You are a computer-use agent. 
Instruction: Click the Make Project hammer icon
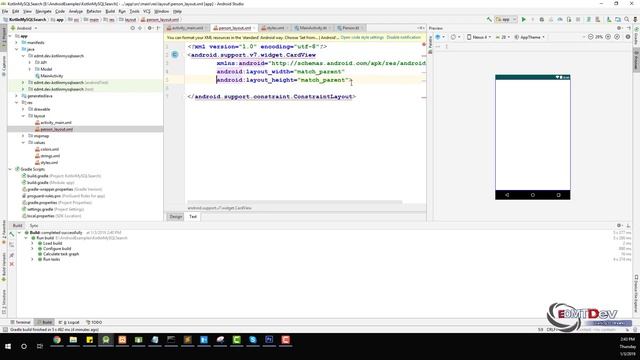pos(489,19)
